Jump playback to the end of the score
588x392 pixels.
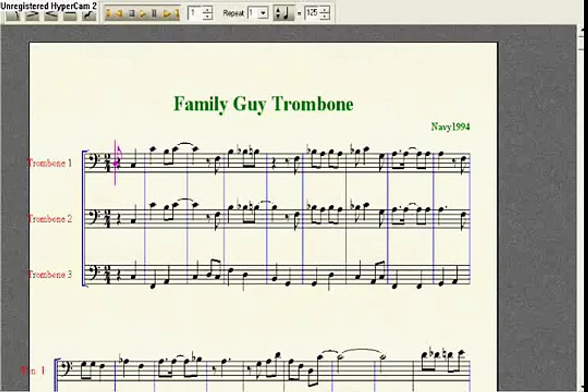tap(176, 14)
